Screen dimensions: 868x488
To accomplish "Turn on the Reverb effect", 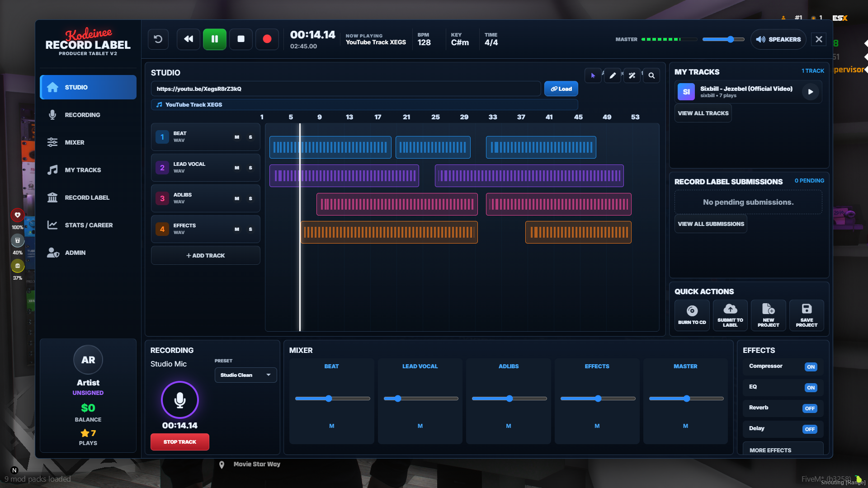I will pos(810,408).
